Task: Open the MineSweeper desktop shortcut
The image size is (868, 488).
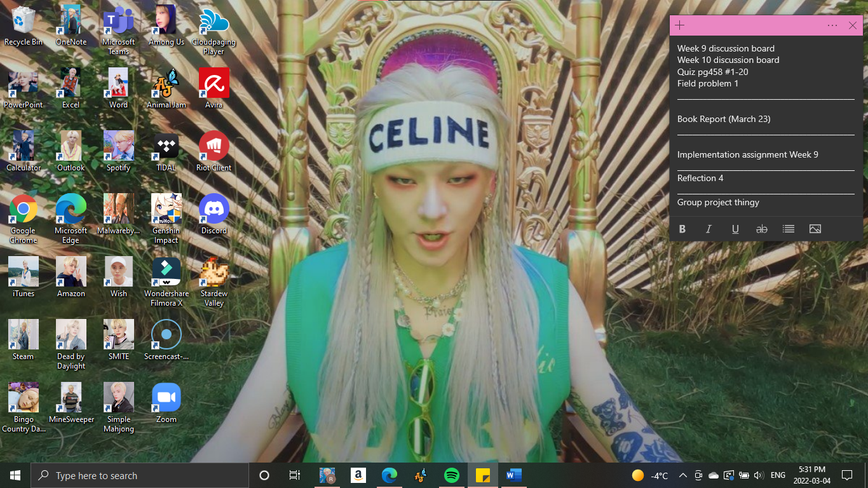Action: 71,403
